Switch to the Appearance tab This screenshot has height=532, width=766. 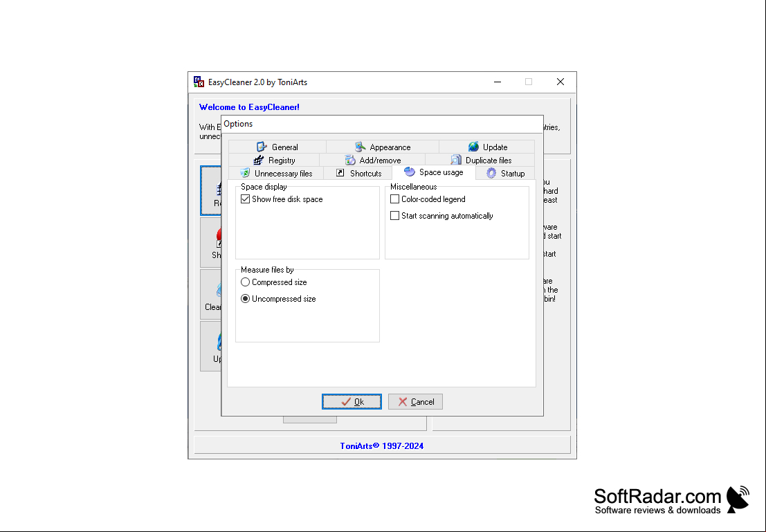click(x=383, y=147)
